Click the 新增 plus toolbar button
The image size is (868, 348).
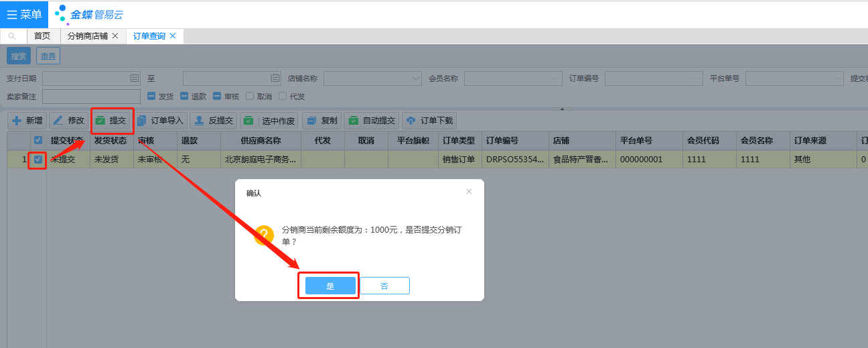click(x=27, y=121)
